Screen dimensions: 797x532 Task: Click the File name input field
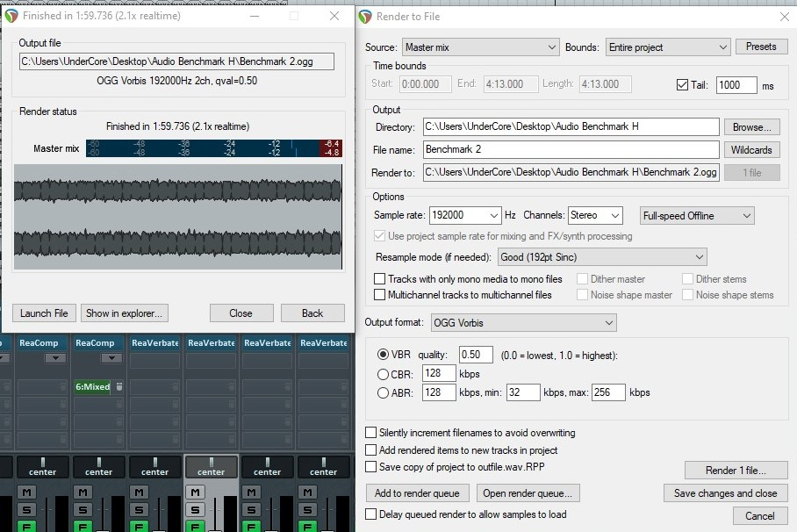(571, 150)
